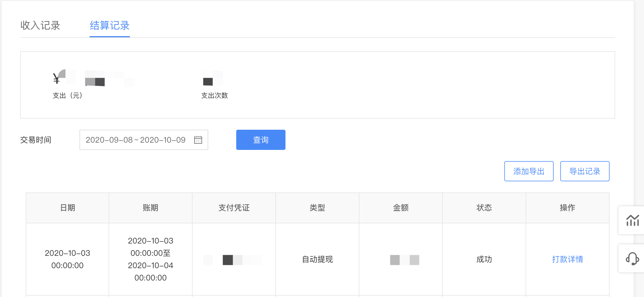Select the 自动提现 type cell
The width and height of the screenshot is (644, 297).
coord(317,259)
